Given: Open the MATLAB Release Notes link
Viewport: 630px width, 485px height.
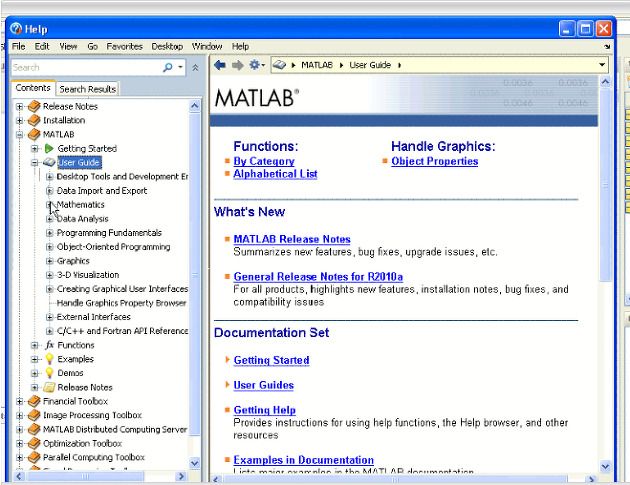Looking at the screenshot, I should click(292, 239).
